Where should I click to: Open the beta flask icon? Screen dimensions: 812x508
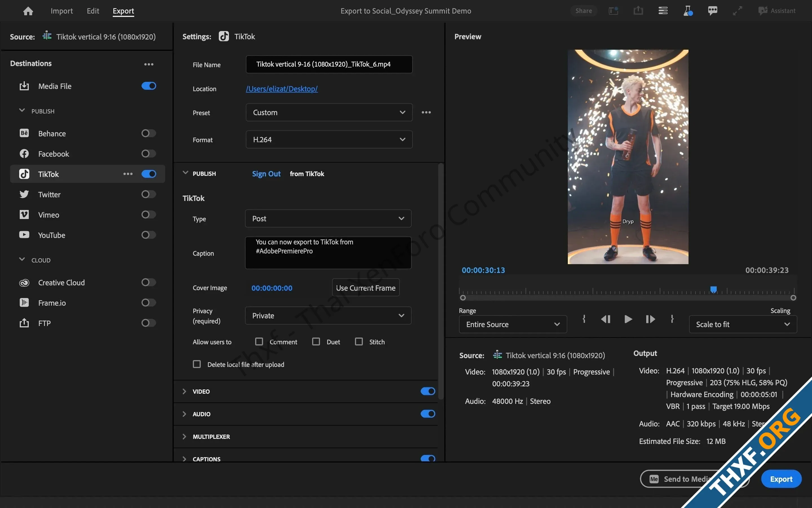(x=688, y=11)
